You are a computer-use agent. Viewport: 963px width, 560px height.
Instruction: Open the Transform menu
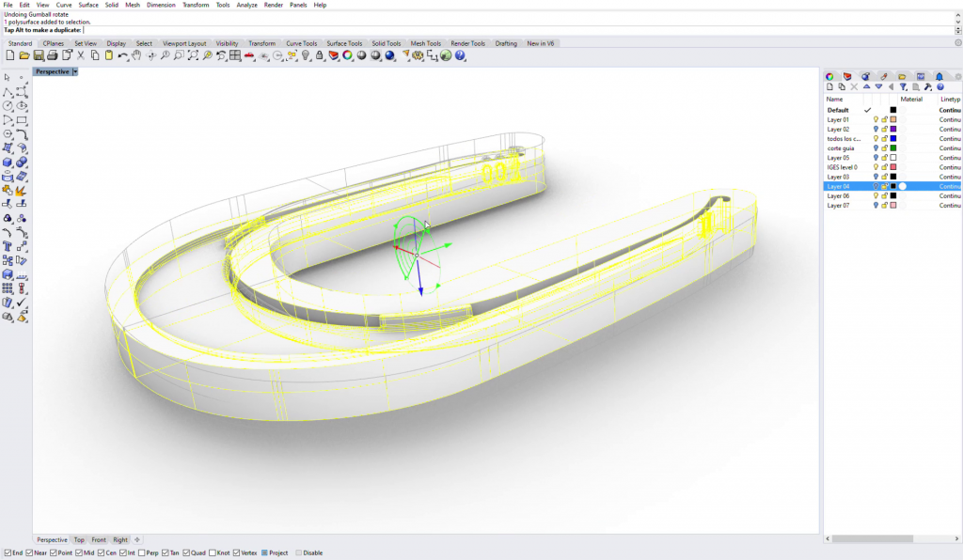pyautogui.click(x=196, y=5)
